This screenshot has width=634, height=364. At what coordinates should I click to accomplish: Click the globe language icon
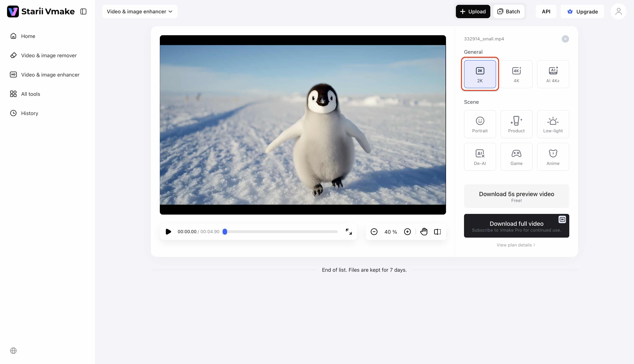click(13, 350)
